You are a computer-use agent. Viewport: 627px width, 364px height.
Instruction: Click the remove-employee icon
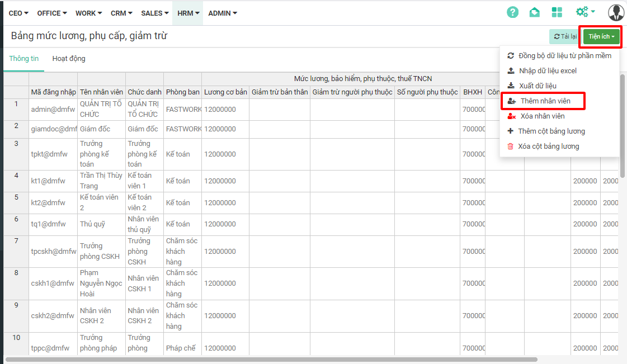pyautogui.click(x=511, y=116)
